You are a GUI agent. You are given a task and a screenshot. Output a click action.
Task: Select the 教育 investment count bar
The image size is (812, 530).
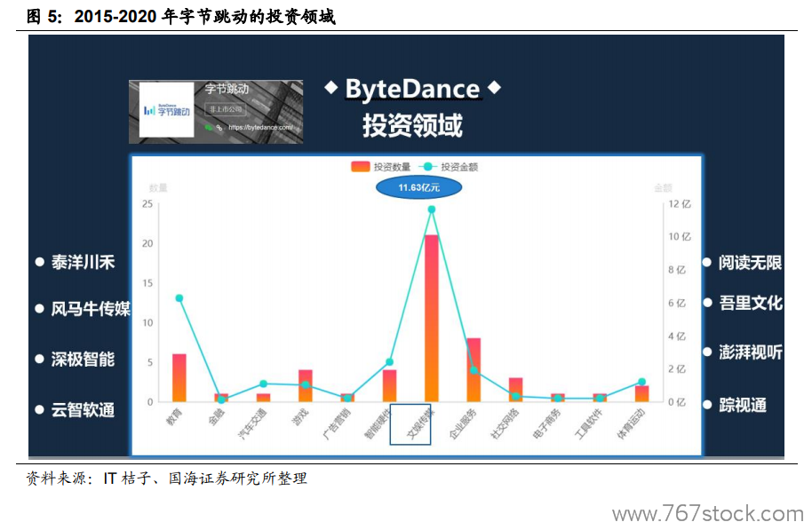(x=179, y=378)
